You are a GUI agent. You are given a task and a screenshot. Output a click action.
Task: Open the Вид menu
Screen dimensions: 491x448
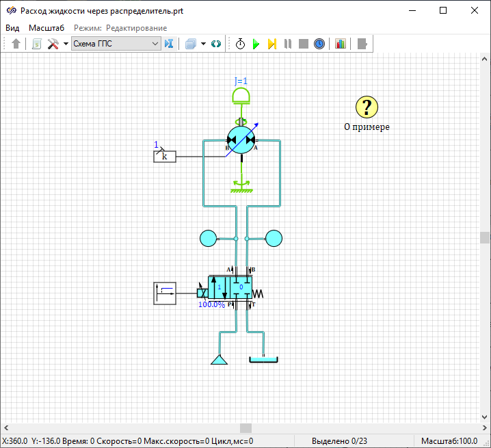point(13,28)
